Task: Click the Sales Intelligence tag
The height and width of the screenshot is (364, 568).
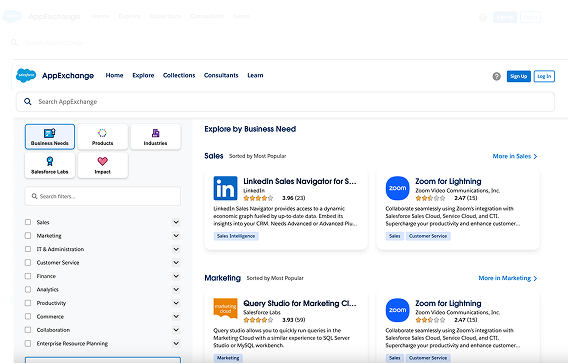Action: pyautogui.click(x=236, y=236)
